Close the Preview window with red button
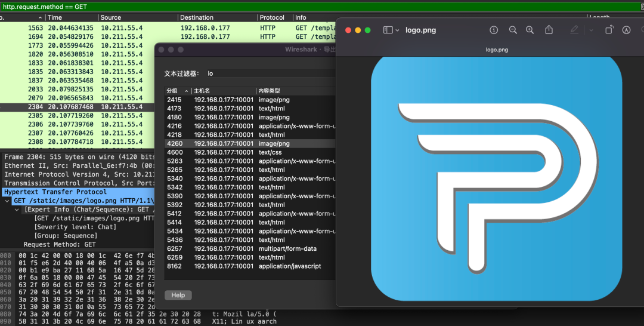Screen dimensions: 644x326 click(348, 30)
